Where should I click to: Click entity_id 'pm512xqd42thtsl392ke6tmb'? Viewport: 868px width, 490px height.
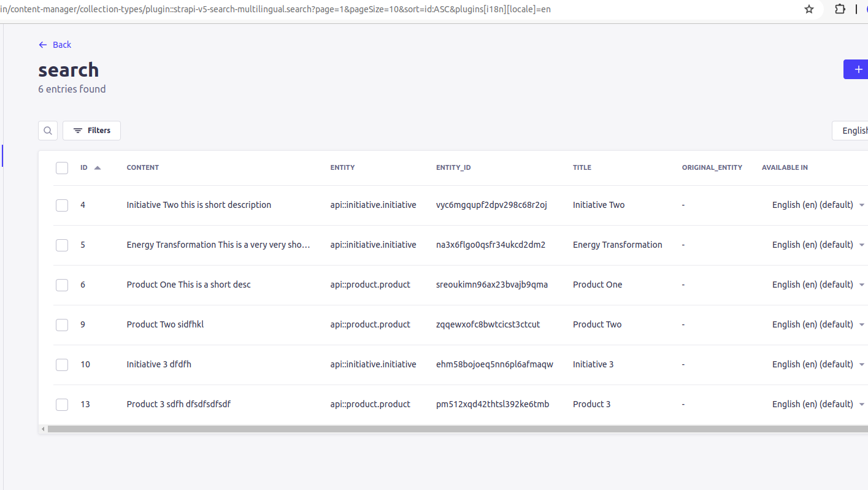point(493,404)
